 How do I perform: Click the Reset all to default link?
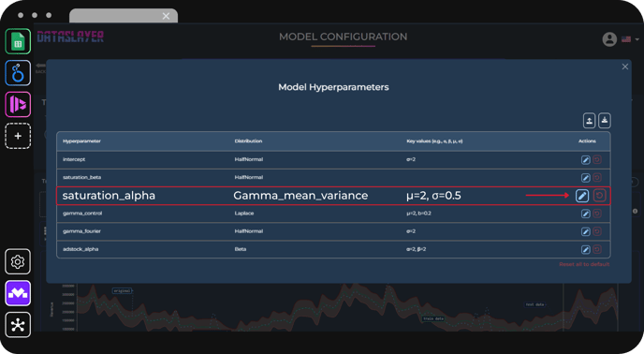click(x=584, y=264)
